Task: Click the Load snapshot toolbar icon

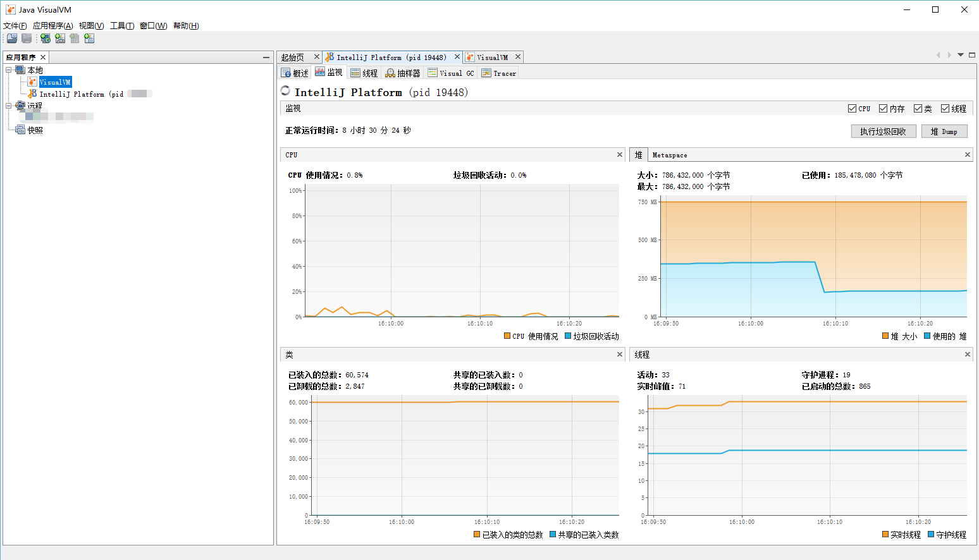Action: 12,39
